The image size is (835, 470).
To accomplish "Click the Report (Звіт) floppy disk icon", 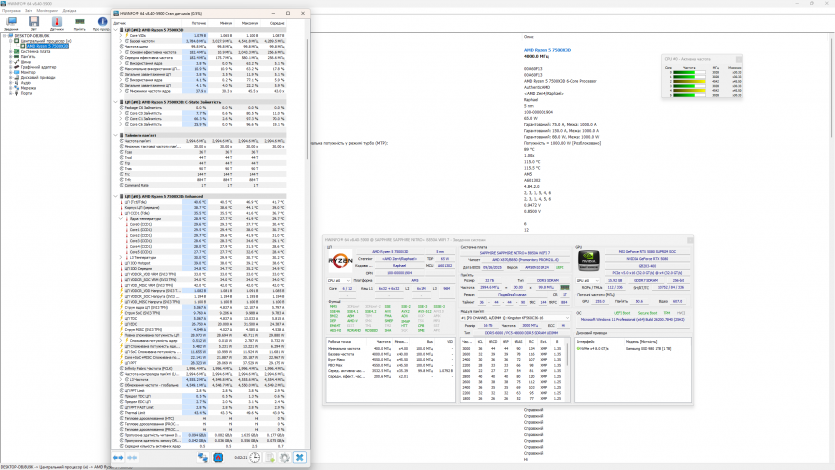I will [36, 22].
